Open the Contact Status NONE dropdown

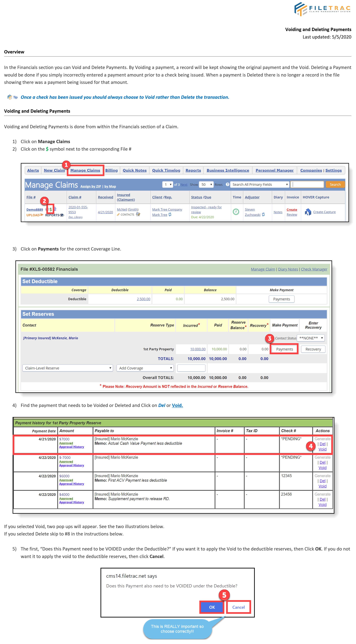tap(311, 338)
